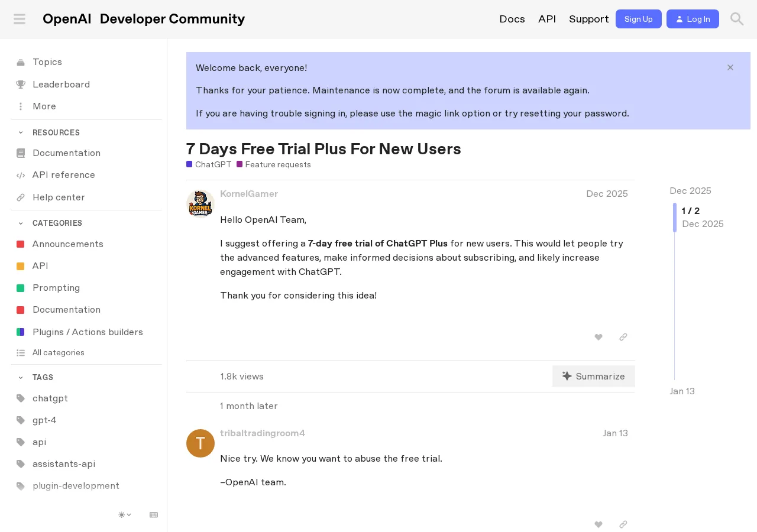This screenshot has height=532, width=757.
Task: Dismiss the welcome back banner
Action: 730,67
